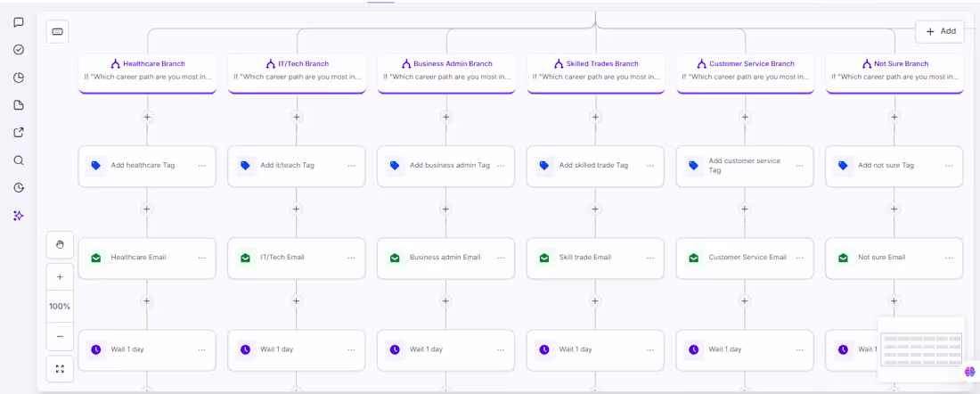Open options menu for Add customer service Tag
This screenshot has width=980, height=394.
coord(799,166)
